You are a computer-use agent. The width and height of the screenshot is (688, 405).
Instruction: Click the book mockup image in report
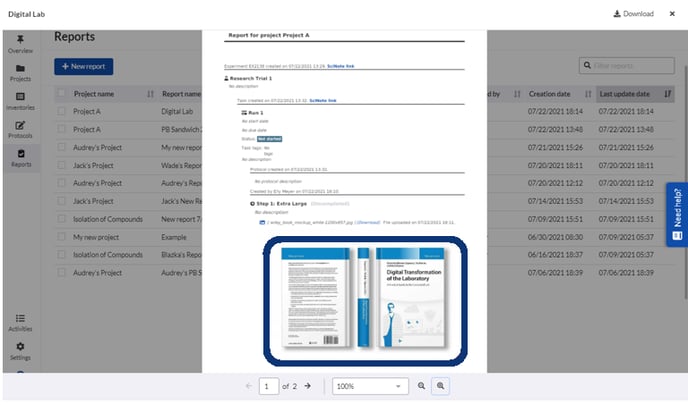click(365, 301)
